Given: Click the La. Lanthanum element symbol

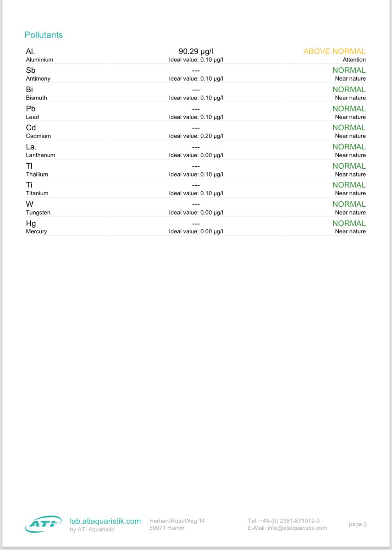Looking at the screenshot, I should (31, 147).
